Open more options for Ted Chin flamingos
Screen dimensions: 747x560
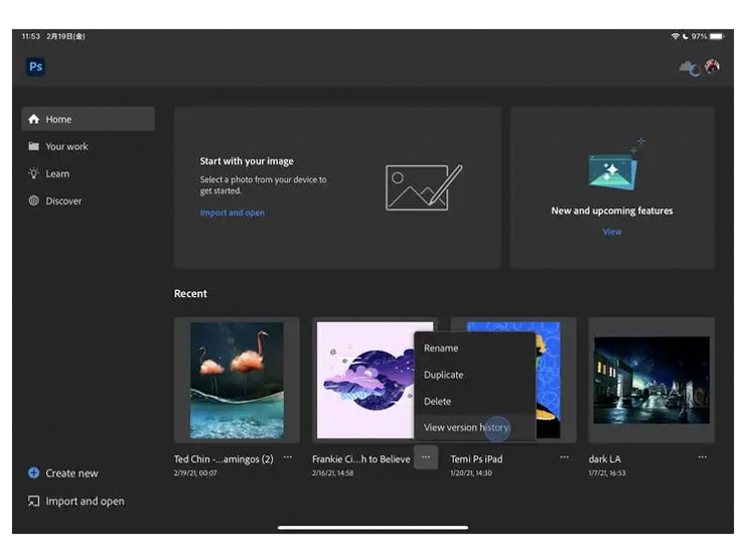[x=288, y=457]
